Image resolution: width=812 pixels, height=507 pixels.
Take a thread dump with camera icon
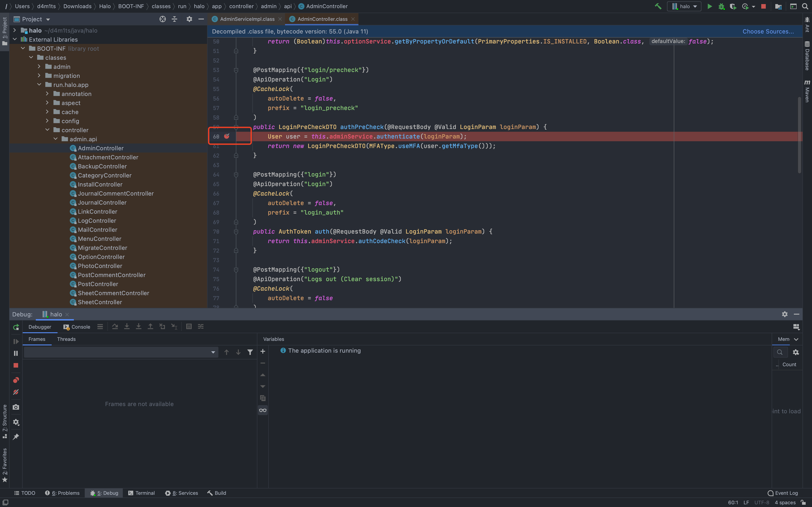pyautogui.click(x=16, y=407)
